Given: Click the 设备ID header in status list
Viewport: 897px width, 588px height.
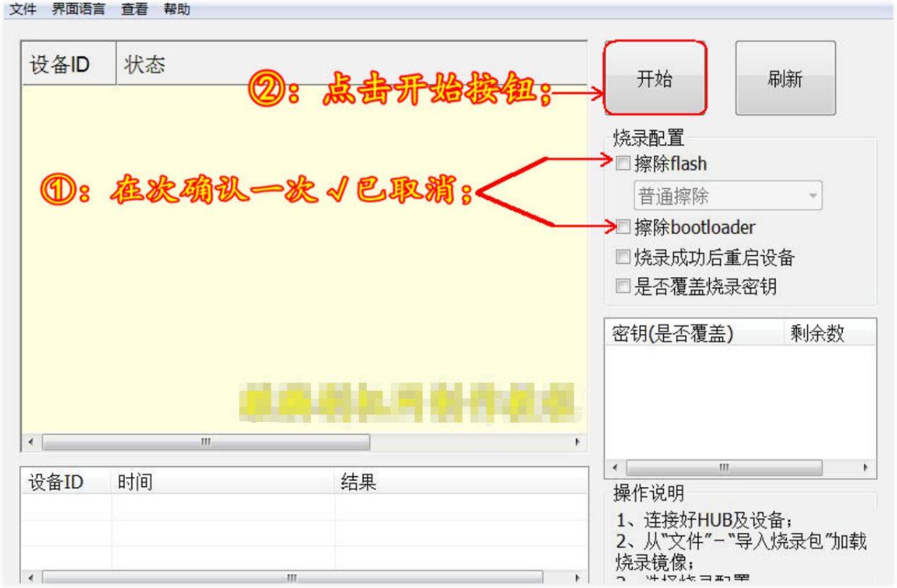Looking at the screenshot, I should point(69,65).
